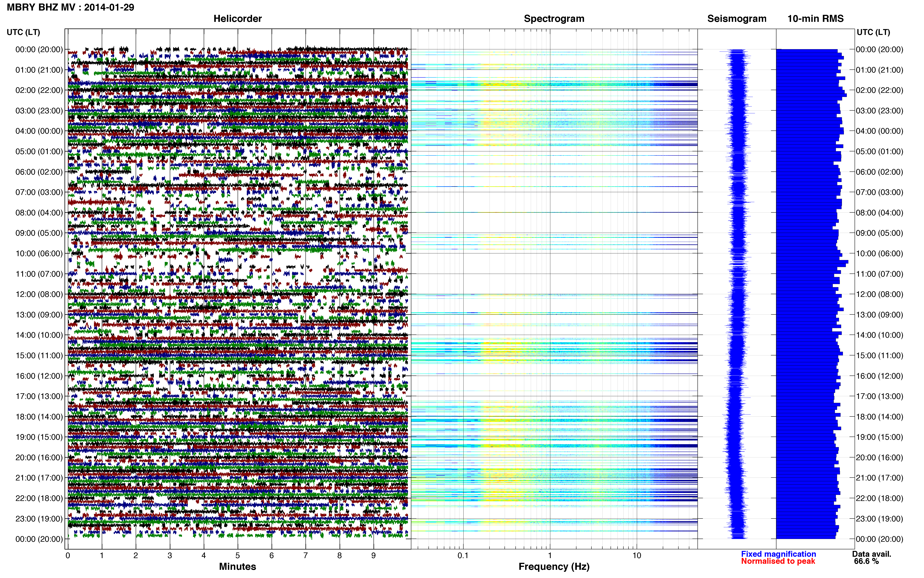This screenshot has width=924, height=578.
Task: Click the left 09:00 (05:00) time label
Action: [x=39, y=233]
